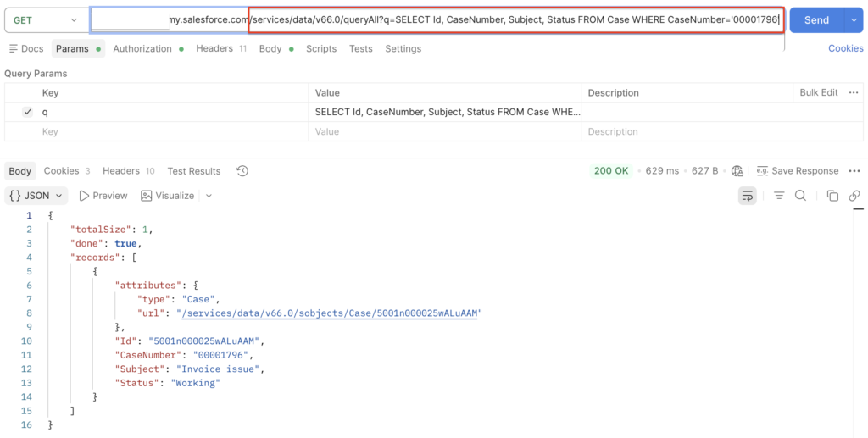Copy the response body
868x438 pixels.
pyautogui.click(x=832, y=196)
